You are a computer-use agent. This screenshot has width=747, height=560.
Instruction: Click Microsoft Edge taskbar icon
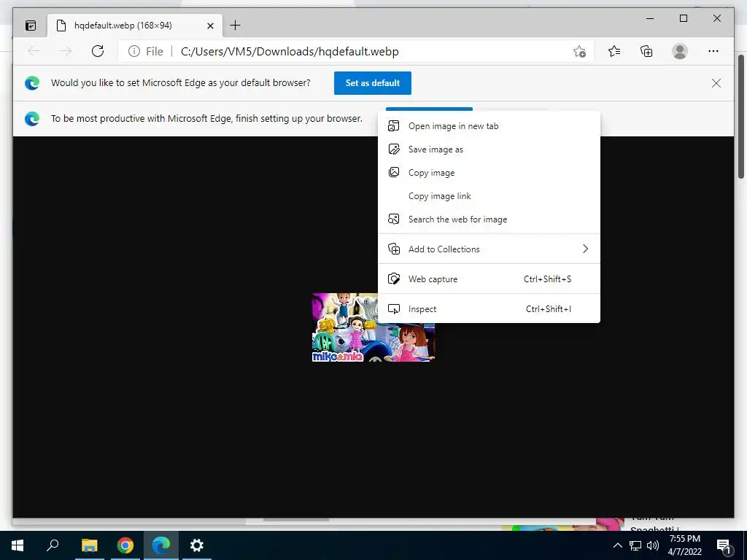161,545
